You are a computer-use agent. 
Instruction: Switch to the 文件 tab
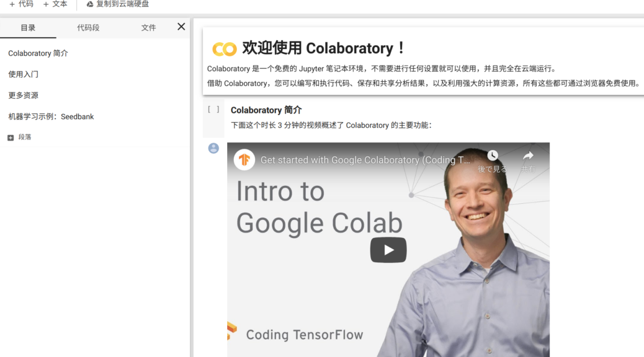coord(148,27)
